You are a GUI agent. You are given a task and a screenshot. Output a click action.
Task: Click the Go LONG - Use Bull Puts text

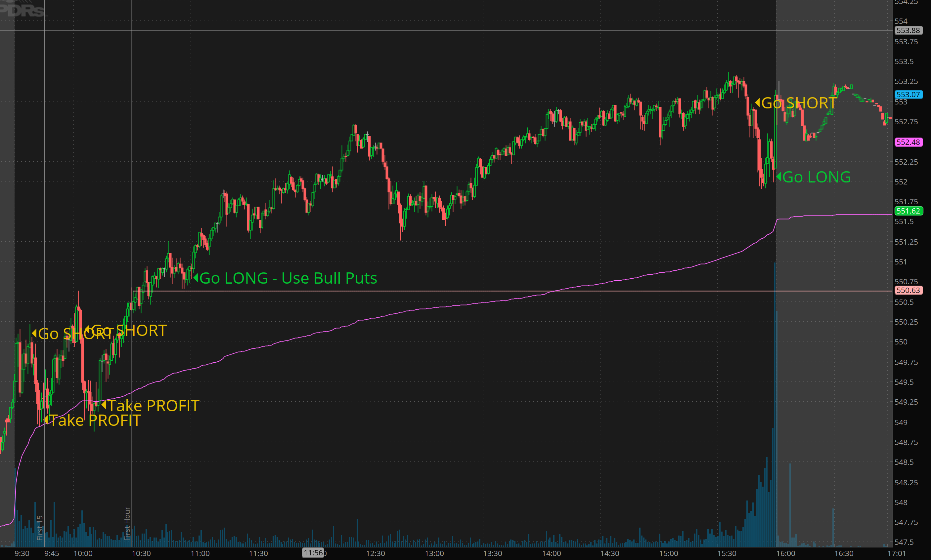point(288,278)
